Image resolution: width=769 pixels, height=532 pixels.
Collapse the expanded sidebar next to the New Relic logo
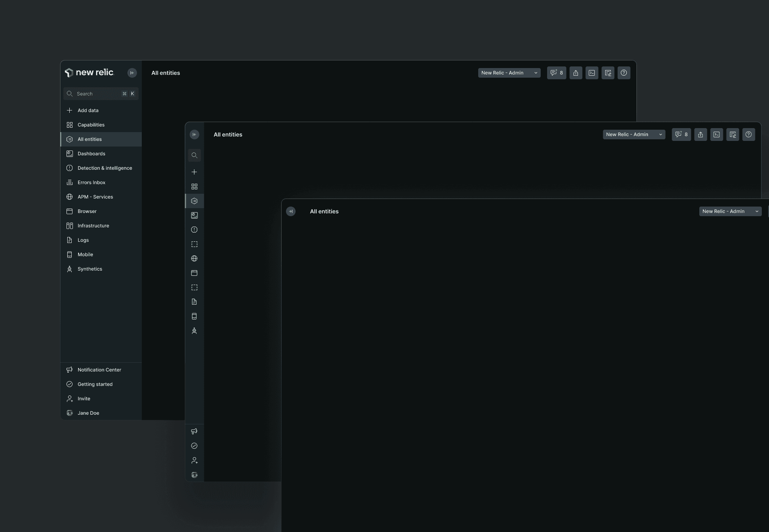pos(132,73)
